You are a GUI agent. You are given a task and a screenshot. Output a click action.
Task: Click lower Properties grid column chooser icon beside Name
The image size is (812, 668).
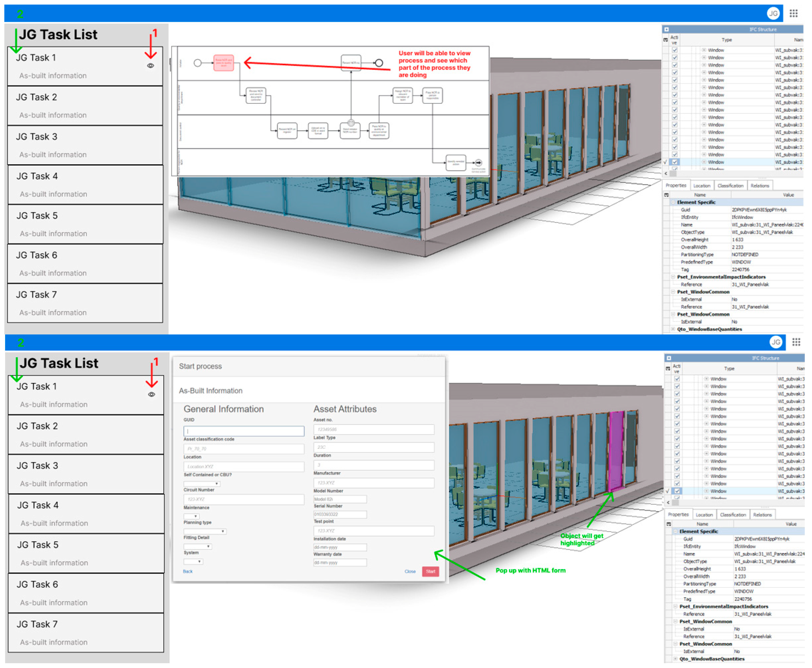pos(668,524)
